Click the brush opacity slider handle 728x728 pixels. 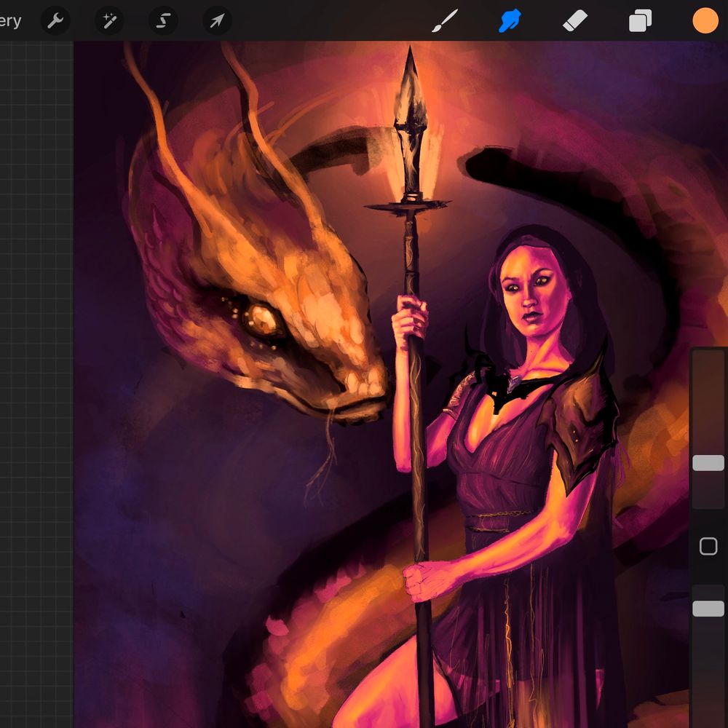point(708,609)
